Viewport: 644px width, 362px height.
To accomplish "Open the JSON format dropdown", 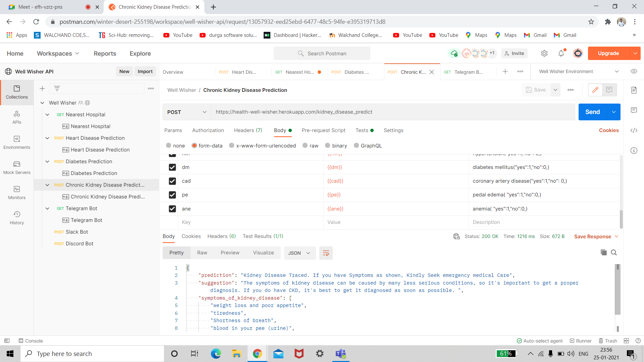I will 299,253.
